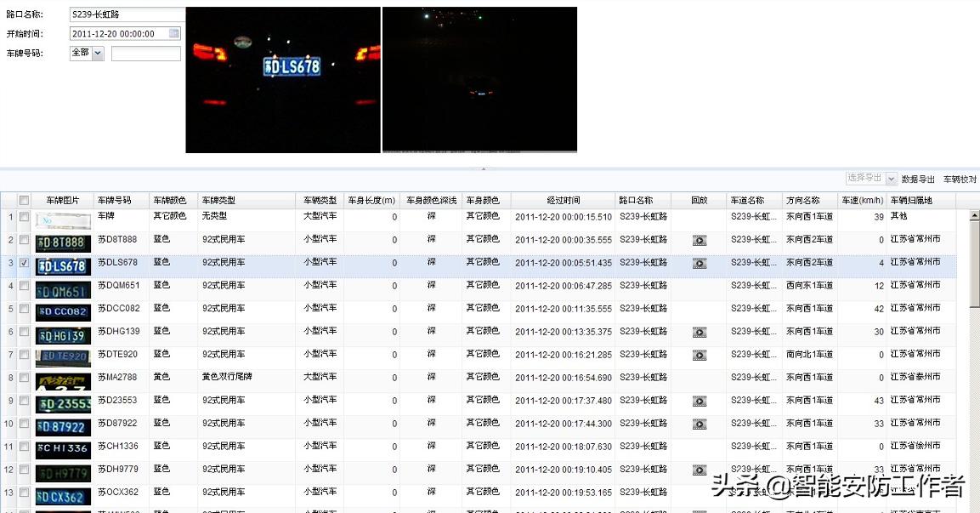Select time cell 2011-12-20 00:00:15.510
The width and height of the screenshot is (980, 513).
(564, 217)
